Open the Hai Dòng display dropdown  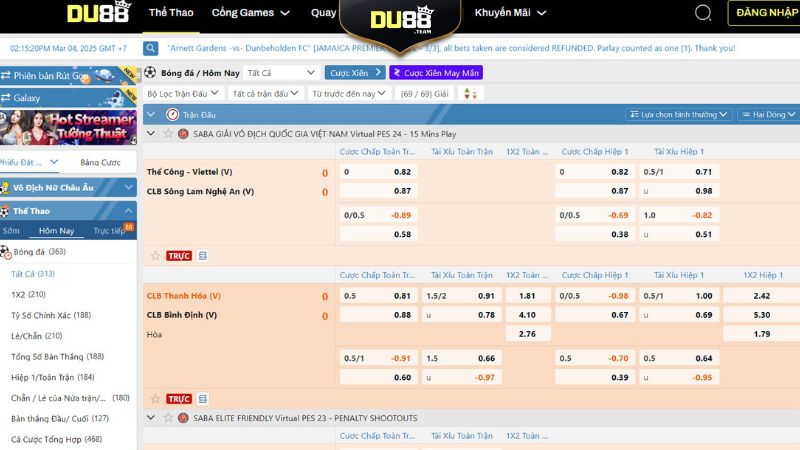pyautogui.click(x=769, y=115)
